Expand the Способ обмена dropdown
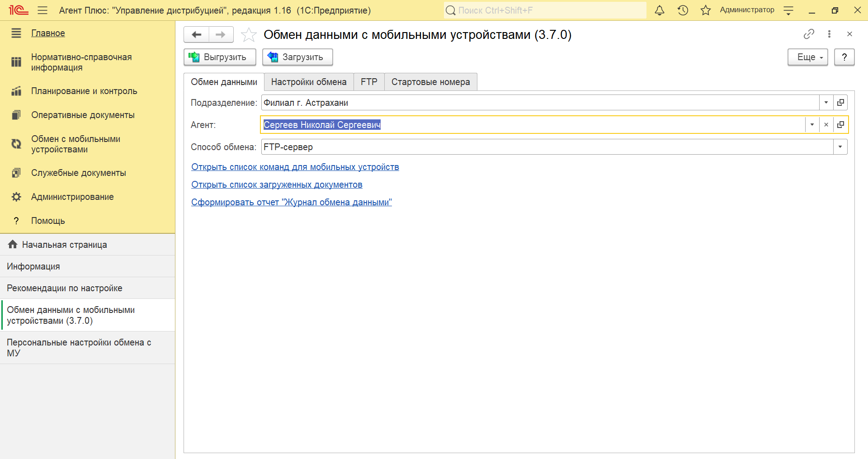Screen dimensions: 868x459 click(840, 147)
